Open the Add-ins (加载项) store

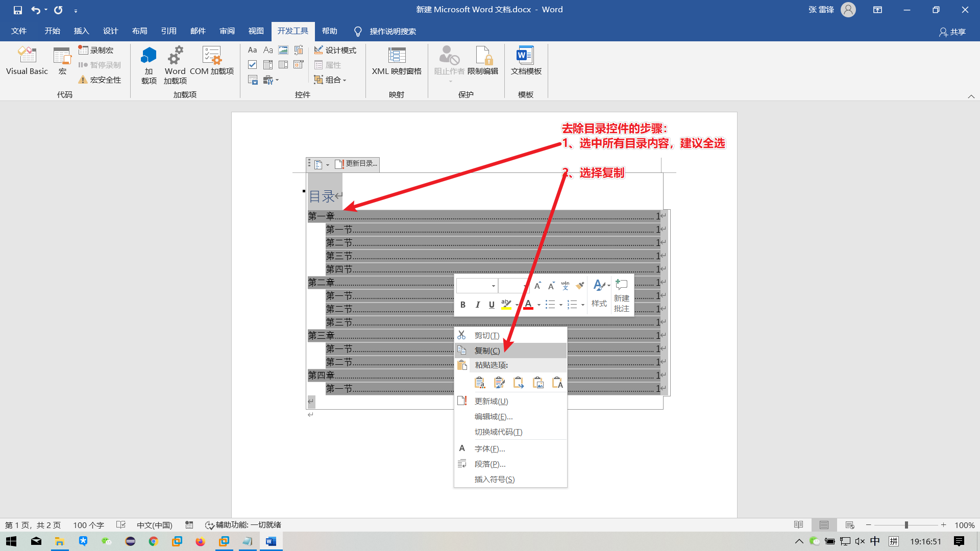pyautogui.click(x=149, y=65)
